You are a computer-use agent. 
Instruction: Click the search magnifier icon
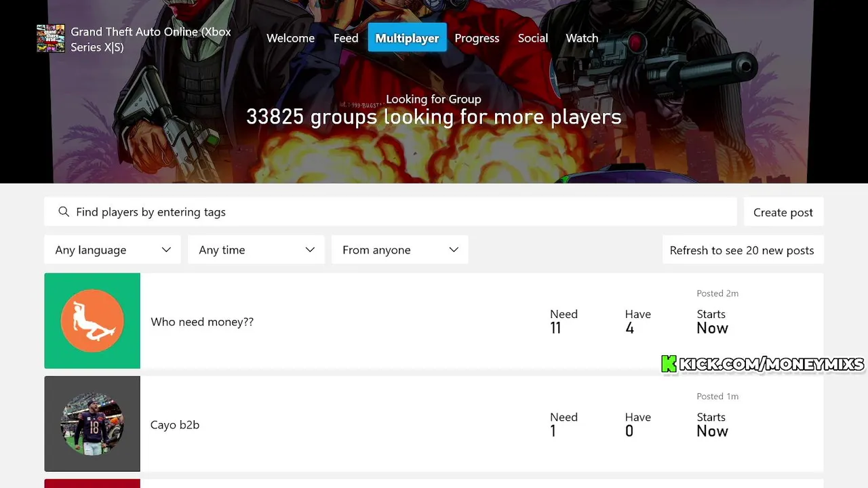pos(64,212)
